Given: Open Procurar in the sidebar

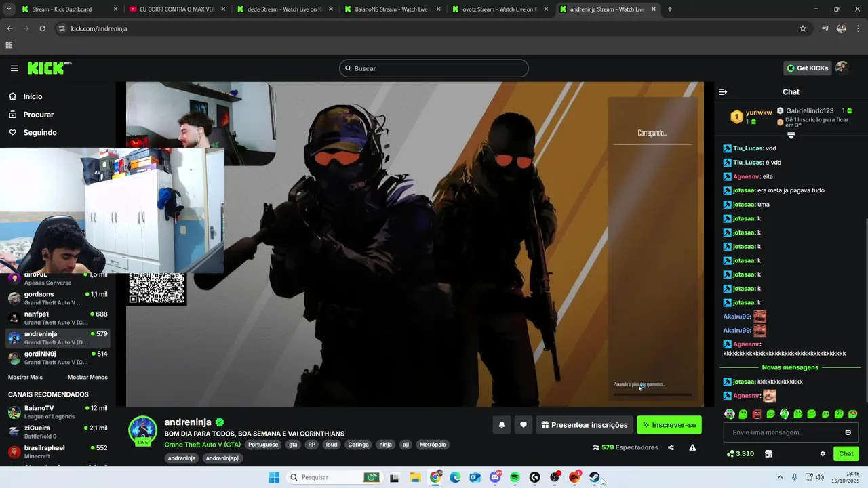Looking at the screenshot, I should coord(39,115).
